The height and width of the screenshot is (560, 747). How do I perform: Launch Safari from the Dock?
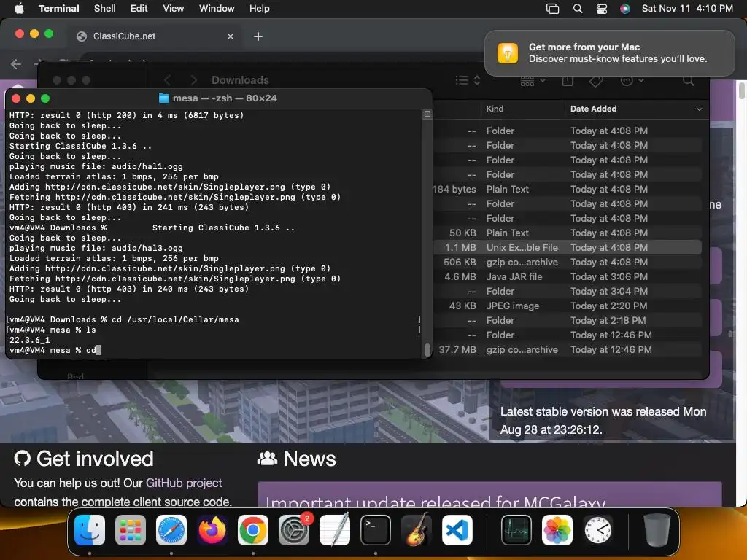pos(171,530)
